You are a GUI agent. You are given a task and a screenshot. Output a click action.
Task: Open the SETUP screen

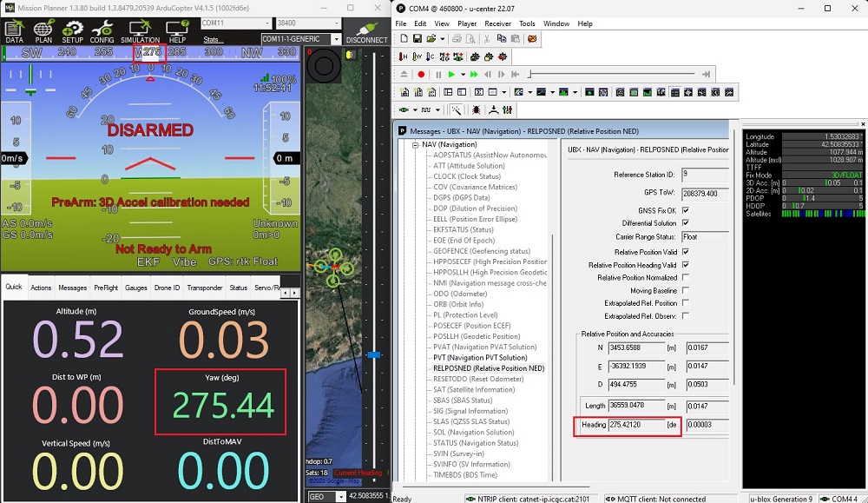(72, 31)
